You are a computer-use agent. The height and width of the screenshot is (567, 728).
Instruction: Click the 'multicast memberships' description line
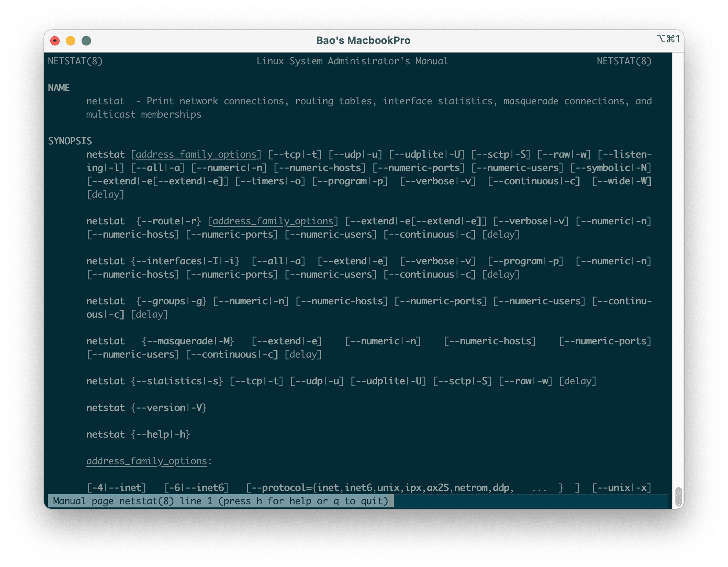(144, 114)
